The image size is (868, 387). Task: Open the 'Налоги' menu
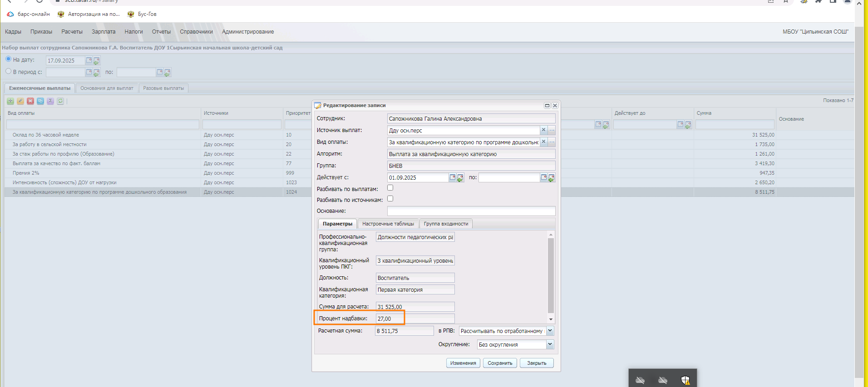(133, 32)
